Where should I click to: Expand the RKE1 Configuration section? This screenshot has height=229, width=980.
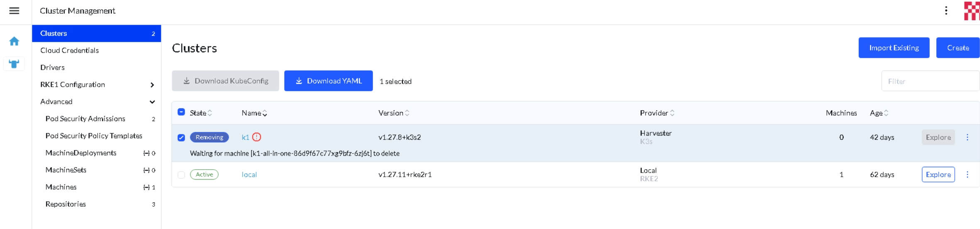[152, 85]
